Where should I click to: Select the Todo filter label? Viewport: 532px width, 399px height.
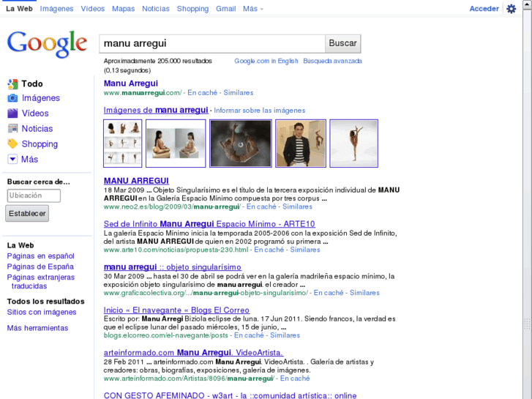[32, 84]
